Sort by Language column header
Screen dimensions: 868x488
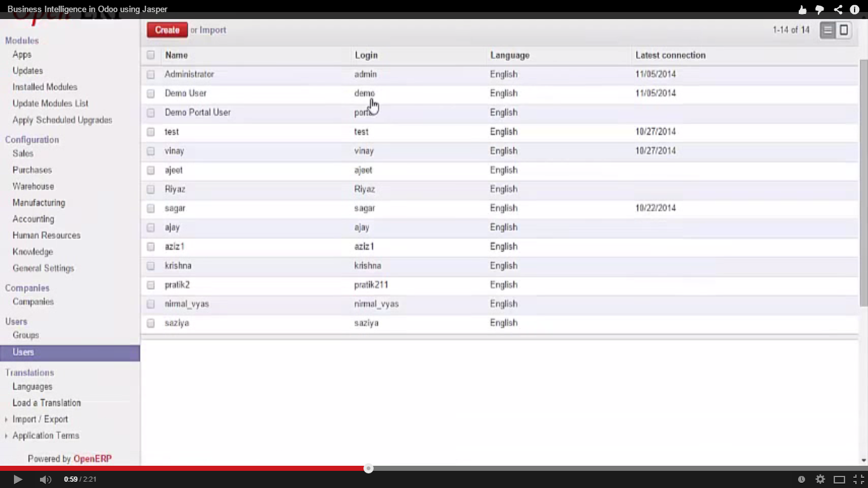click(x=510, y=55)
